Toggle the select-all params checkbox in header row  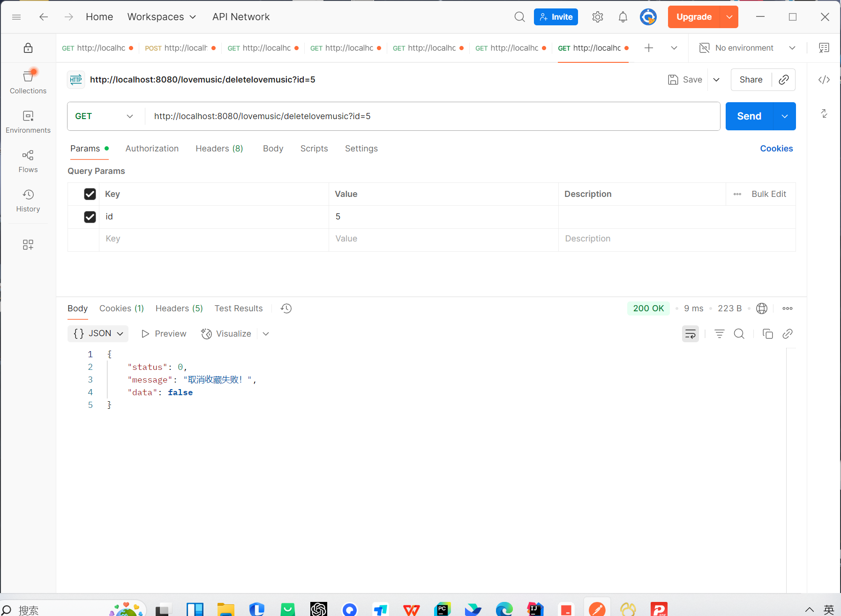(90, 194)
